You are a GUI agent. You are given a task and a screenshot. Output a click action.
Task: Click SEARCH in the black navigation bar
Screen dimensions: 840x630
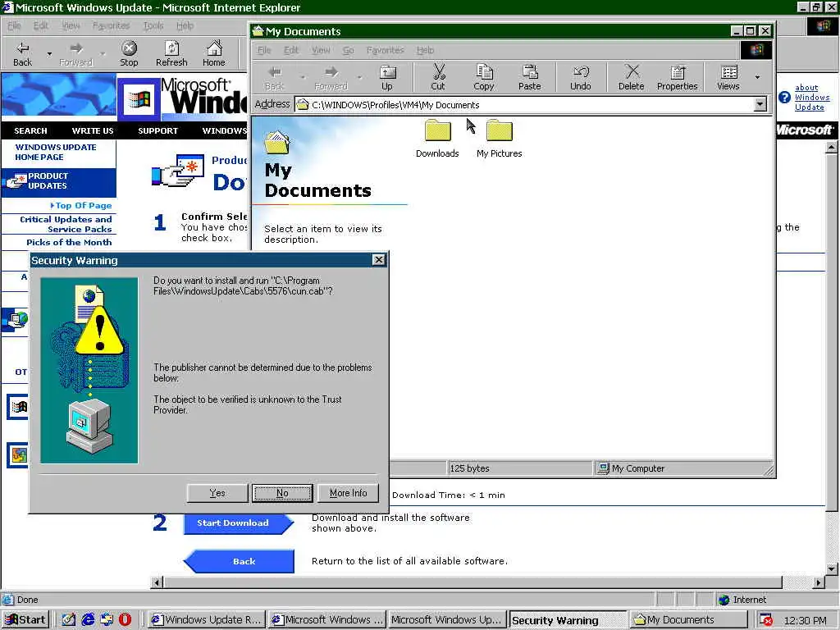(x=30, y=130)
